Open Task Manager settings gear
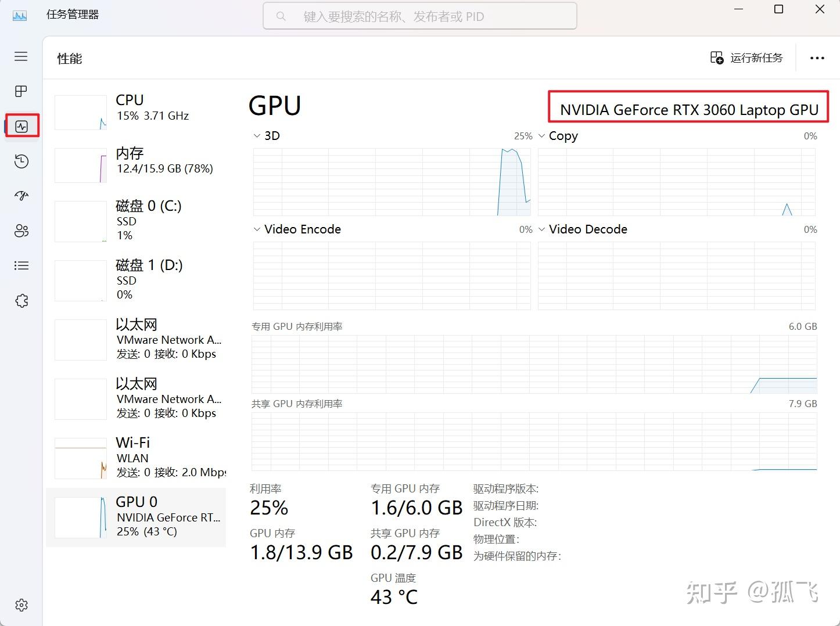The image size is (840, 626). 21,605
